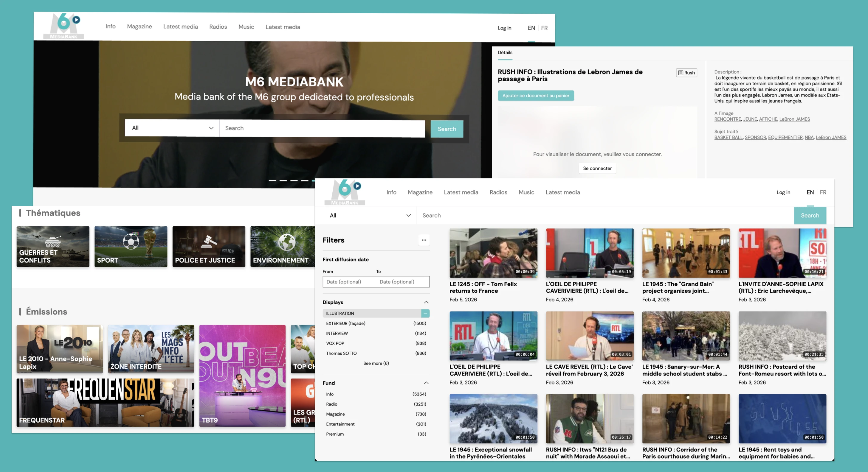Open the All category dropdown in the search results window
The height and width of the screenshot is (472, 868).
pyautogui.click(x=370, y=216)
